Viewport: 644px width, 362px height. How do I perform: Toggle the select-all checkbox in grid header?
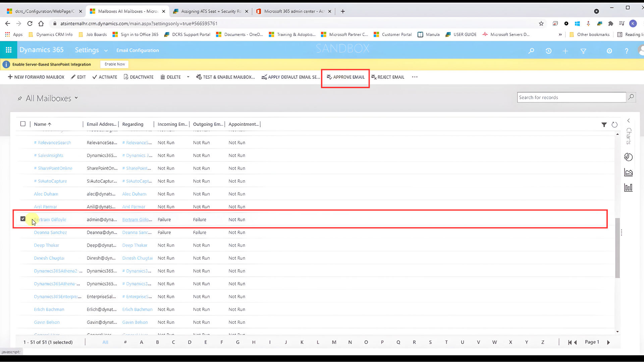23,124
